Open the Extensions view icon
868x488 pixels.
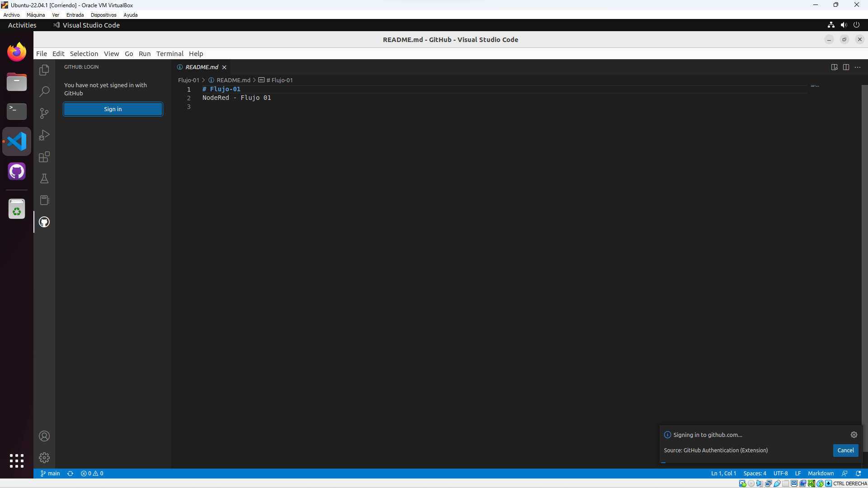(44, 157)
